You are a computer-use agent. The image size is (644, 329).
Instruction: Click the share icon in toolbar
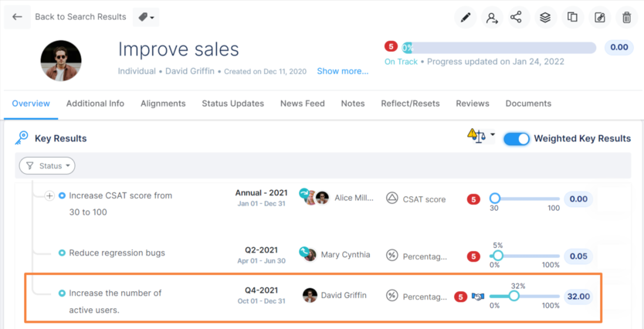(x=517, y=17)
